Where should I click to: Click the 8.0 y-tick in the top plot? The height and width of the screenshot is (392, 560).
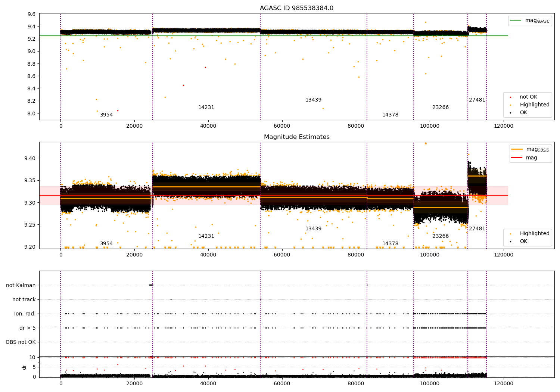tap(32, 113)
